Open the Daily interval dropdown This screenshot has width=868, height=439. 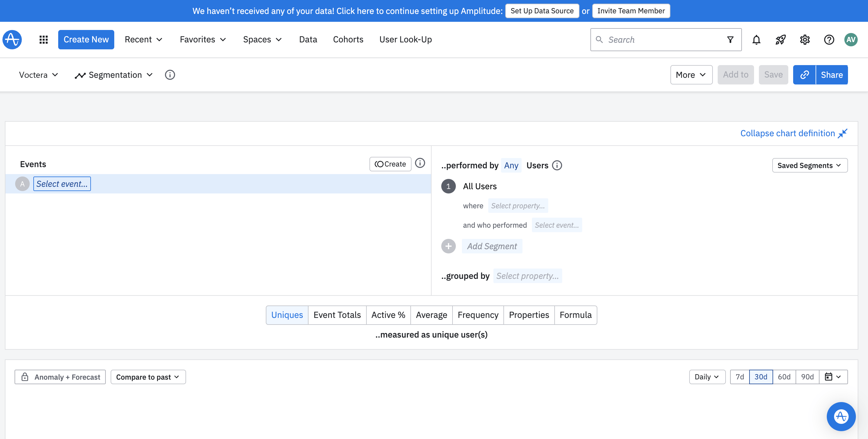coord(707,377)
